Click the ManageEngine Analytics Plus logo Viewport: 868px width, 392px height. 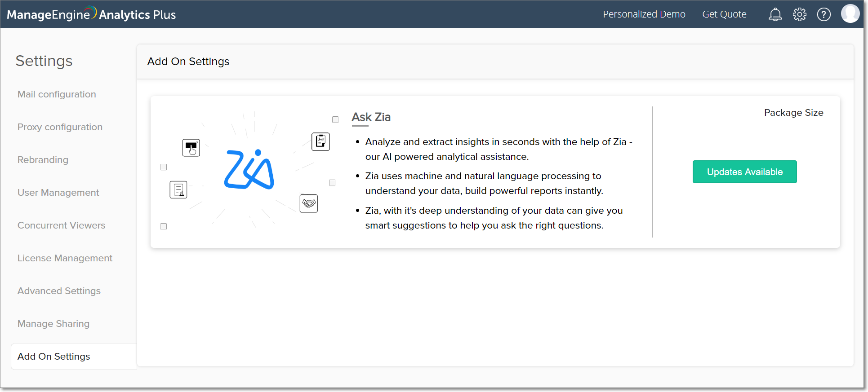pyautogui.click(x=91, y=14)
